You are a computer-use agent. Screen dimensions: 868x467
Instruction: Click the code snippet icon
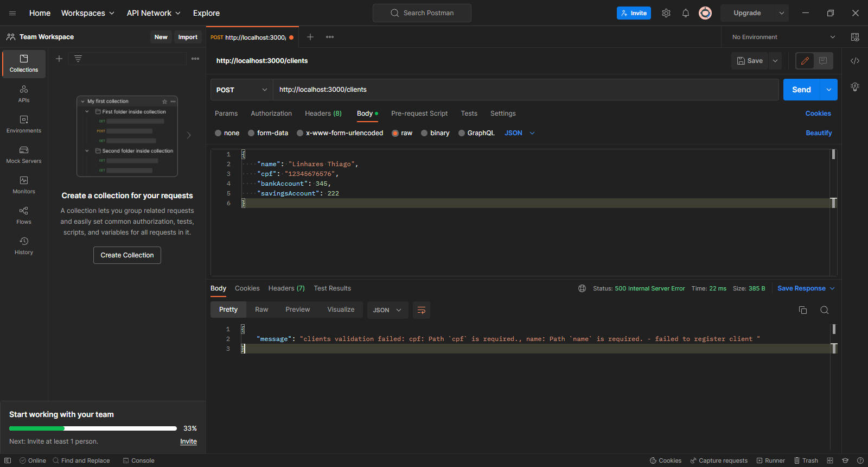click(x=855, y=61)
